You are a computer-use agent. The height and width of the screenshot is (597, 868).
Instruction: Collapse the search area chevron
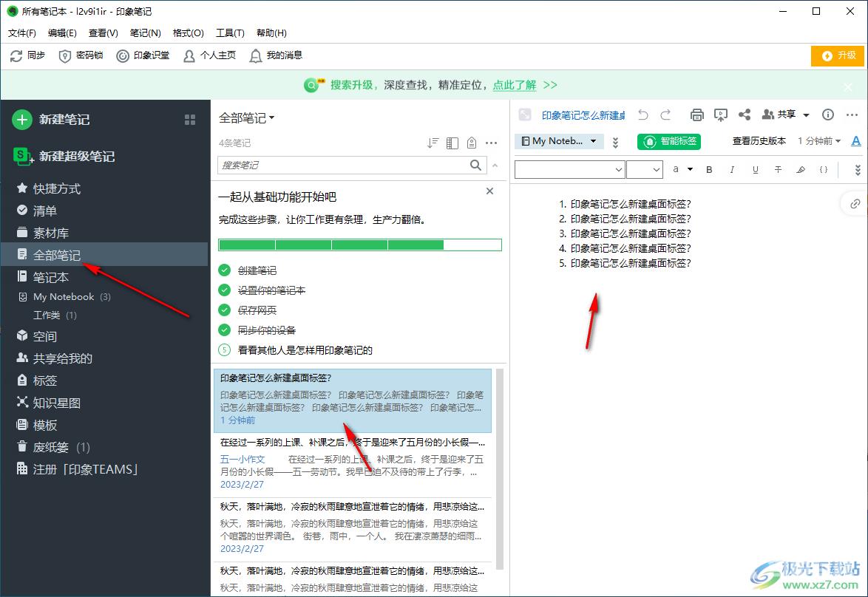click(495, 166)
